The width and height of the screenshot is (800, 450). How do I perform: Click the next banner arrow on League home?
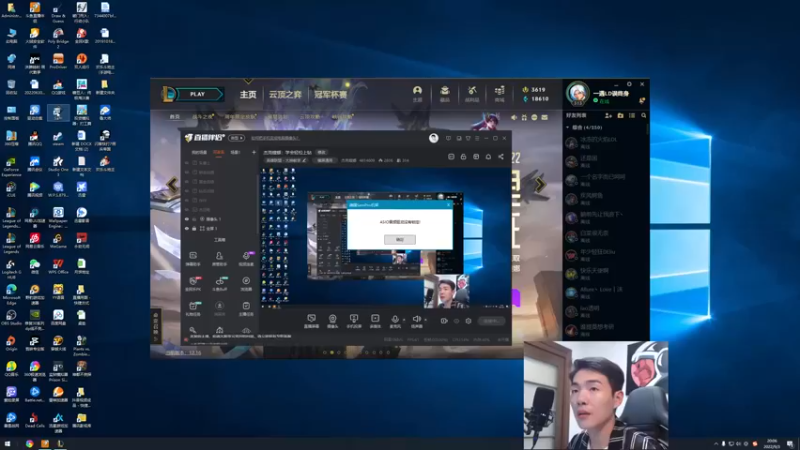(x=540, y=184)
